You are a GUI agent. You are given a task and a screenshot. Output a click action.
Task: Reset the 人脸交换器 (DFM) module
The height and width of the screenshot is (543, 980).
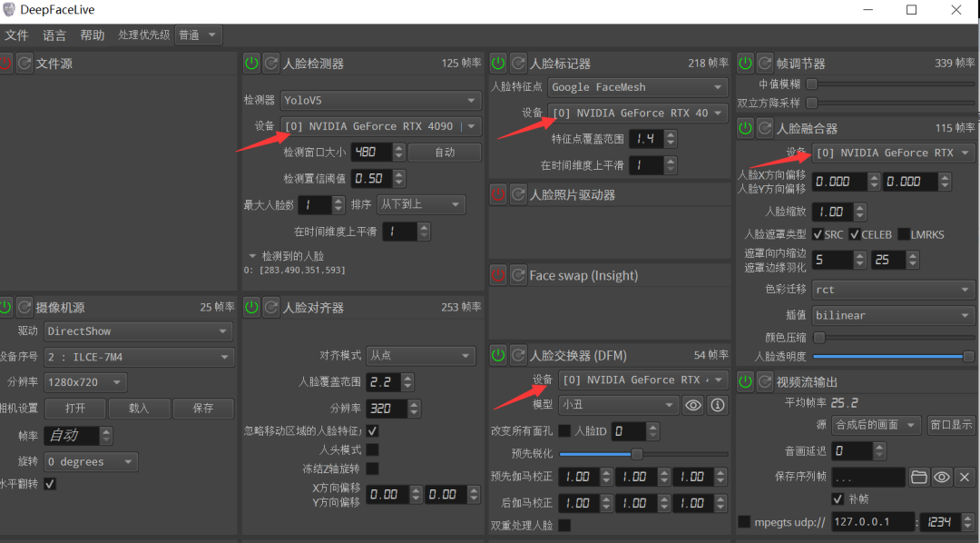pyautogui.click(x=518, y=355)
